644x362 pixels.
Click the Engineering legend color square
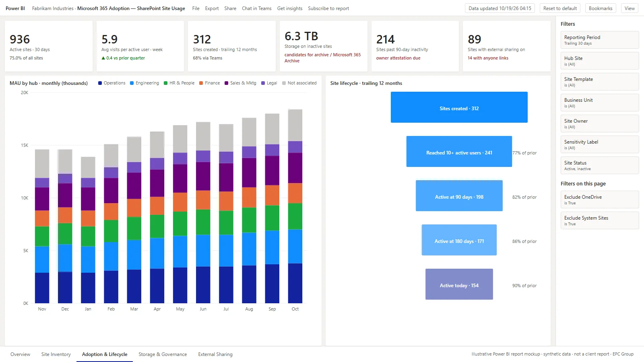coord(132,83)
